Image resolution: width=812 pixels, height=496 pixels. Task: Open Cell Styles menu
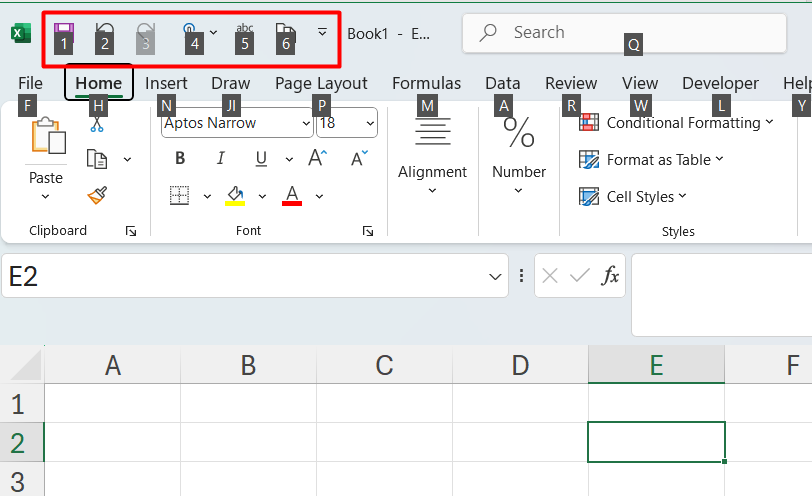(x=632, y=197)
